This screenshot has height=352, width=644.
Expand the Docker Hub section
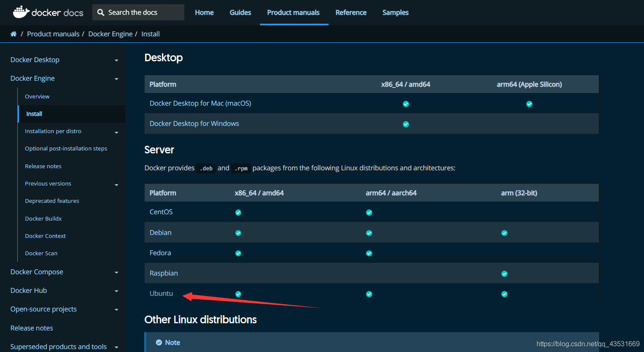(116, 291)
